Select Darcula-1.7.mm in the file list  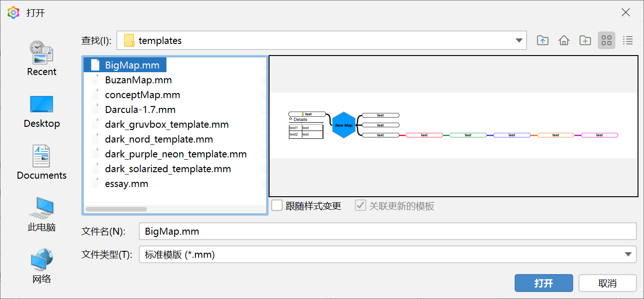(x=140, y=110)
